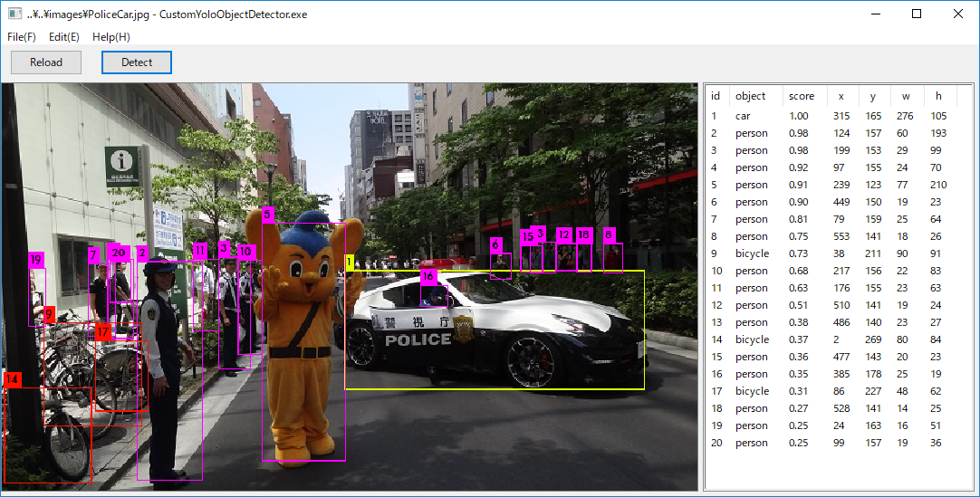Screen dimensions: 980x497
Task: Click the Reload button
Action: click(46, 62)
